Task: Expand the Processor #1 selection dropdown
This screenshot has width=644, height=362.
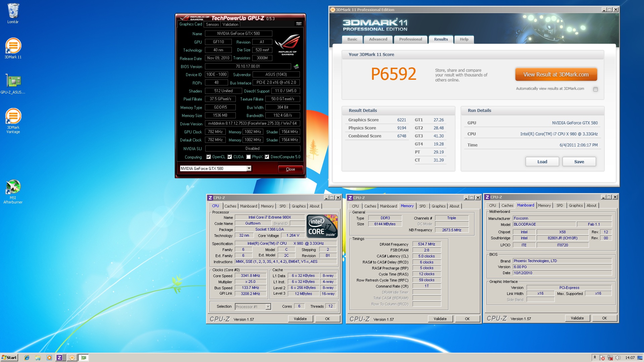Action: (268, 307)
